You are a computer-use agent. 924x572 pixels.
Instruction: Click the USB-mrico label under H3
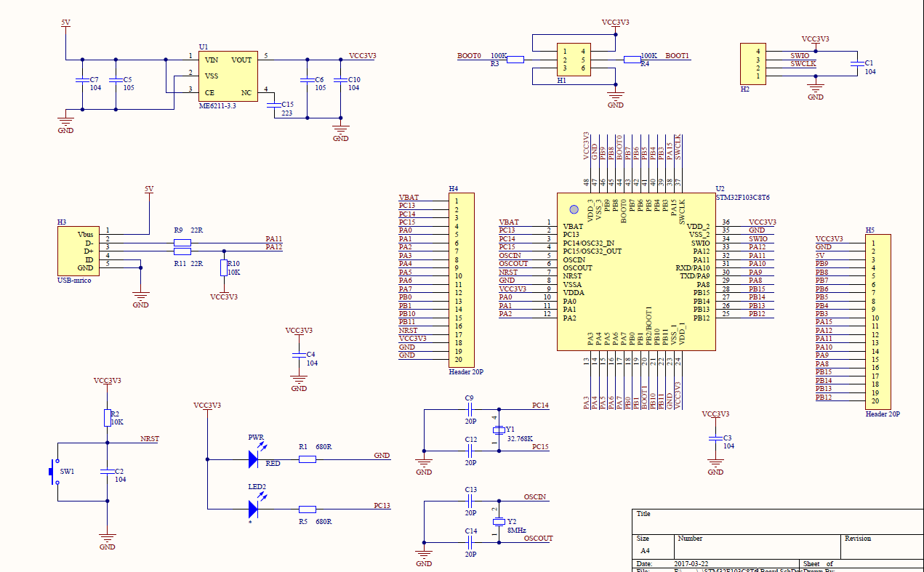tap(74, 280)
